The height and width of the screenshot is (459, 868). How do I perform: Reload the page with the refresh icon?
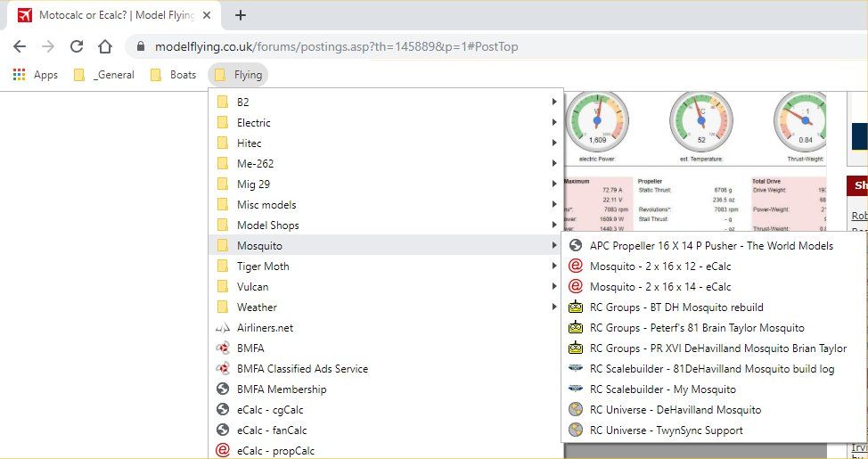coord(77,46)
